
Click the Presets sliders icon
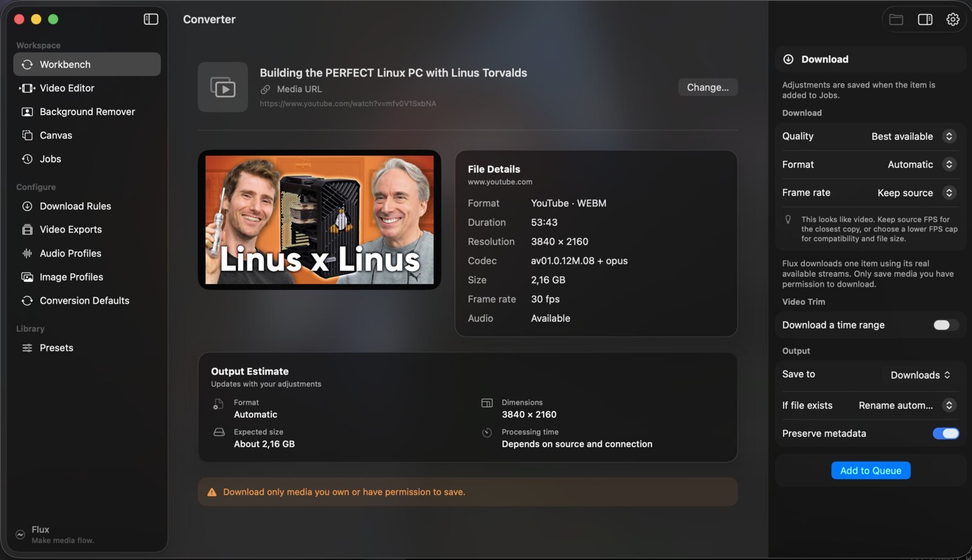point(27,348)
